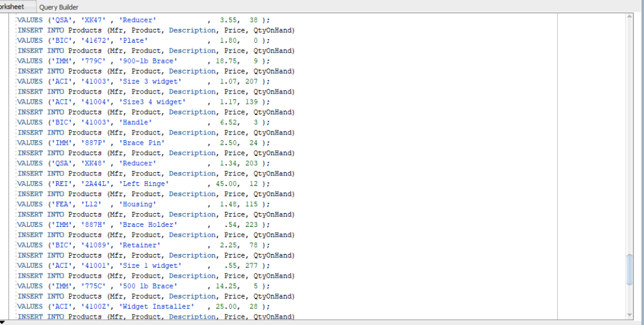Click the 'Retainer' description
The image size is (644, 325).
click(140, 246)
